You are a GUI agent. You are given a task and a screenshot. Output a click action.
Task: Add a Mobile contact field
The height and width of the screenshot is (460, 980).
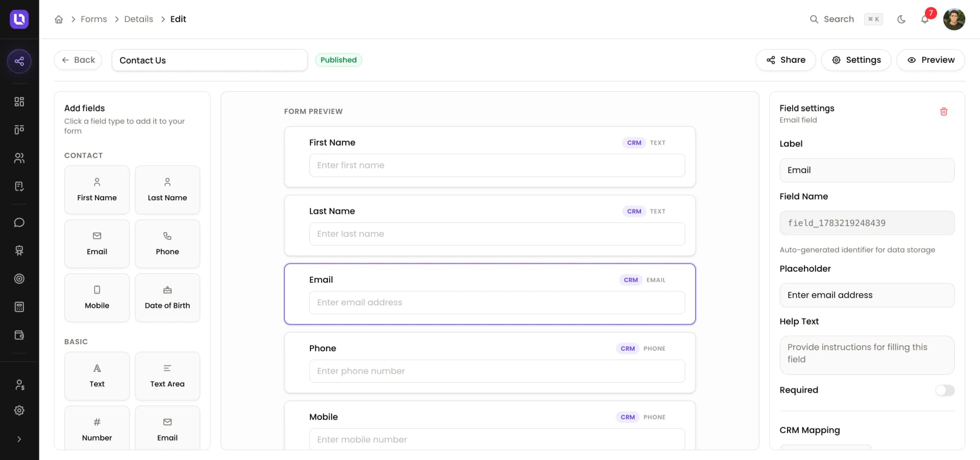pyautogui.click(x=97, y=298)
